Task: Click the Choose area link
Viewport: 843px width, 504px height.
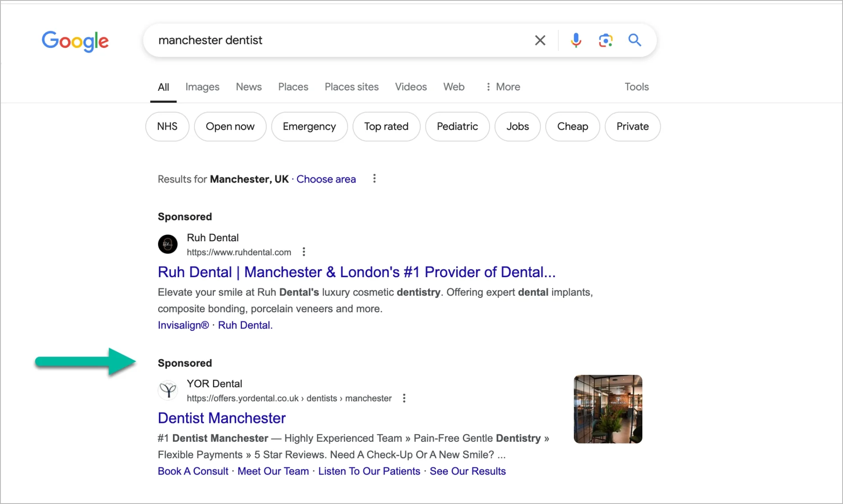Action: pyautogui.click(x=326, y=179)
